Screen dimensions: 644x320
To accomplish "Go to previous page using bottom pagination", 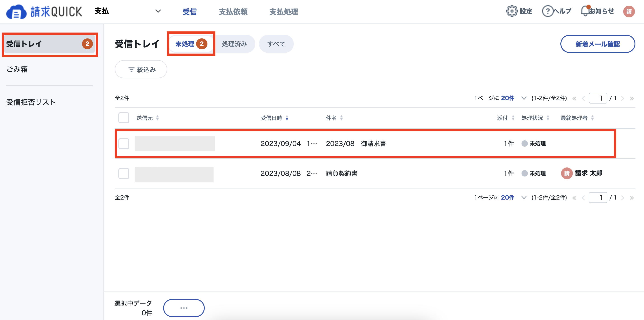I will coord(583,198).
